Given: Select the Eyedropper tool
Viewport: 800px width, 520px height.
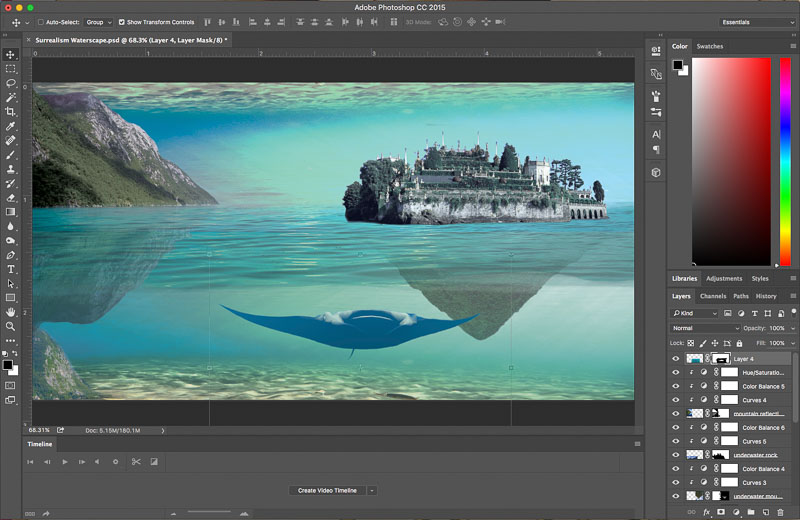Looking at the screenshot, I should pos(10,126).
